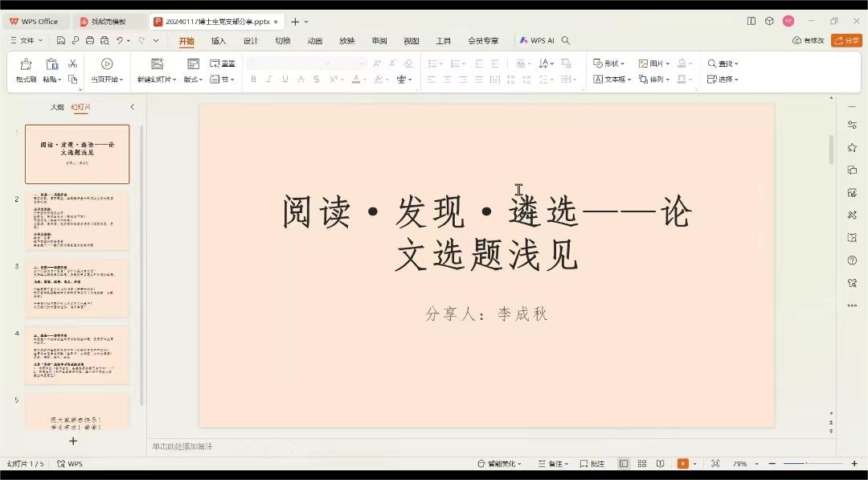Image resolution: width=868 pixels, height=480 pixels.
Task: Switch to the Animation (动画) tab
Action: coord(315,40)
